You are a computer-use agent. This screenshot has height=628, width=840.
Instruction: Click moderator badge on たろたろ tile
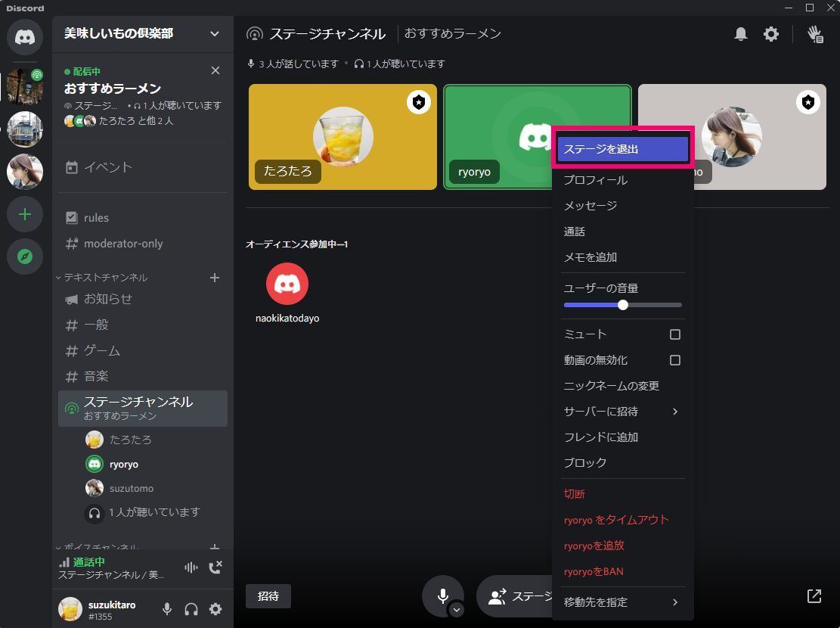click(x=419, y=102)
